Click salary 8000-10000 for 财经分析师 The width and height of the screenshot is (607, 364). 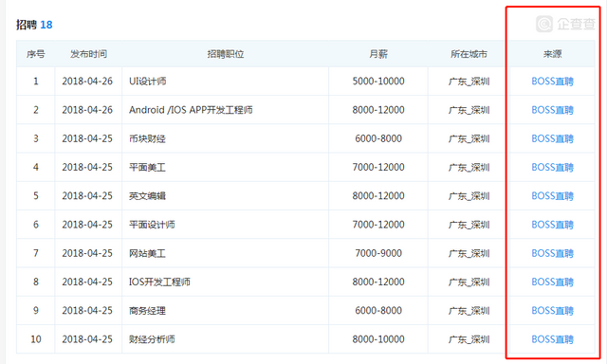(x=378, y=339)
